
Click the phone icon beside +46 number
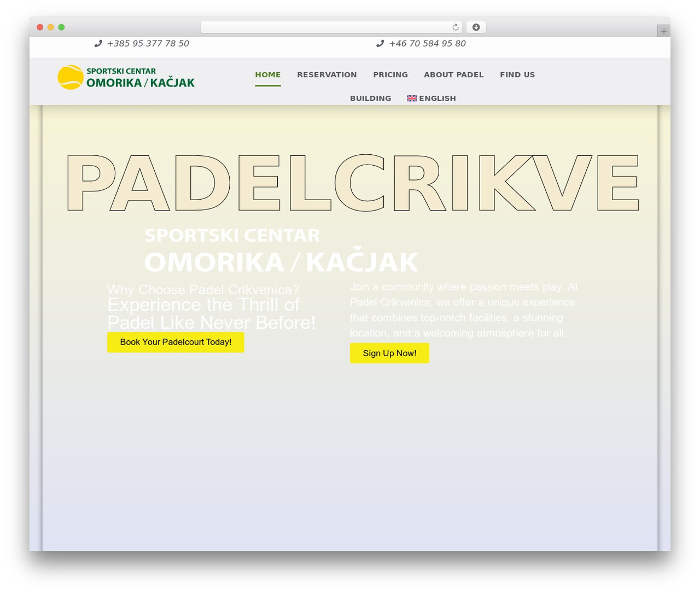coord(380,43)
